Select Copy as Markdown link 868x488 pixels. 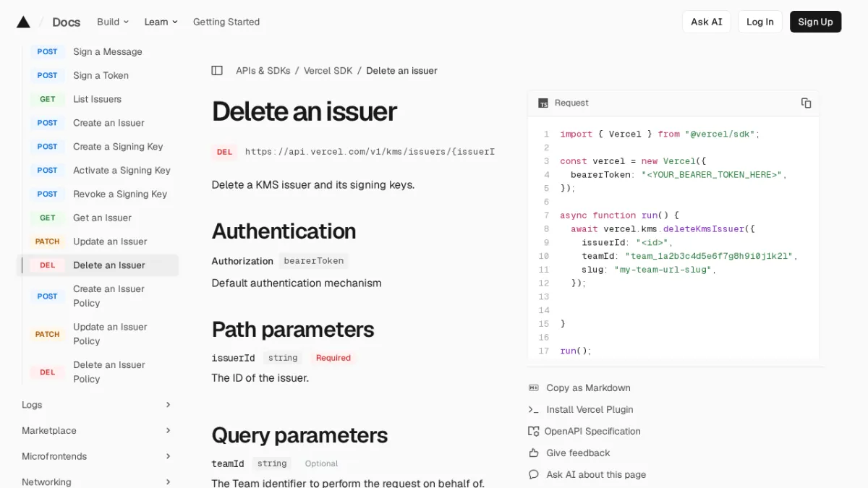588,388
